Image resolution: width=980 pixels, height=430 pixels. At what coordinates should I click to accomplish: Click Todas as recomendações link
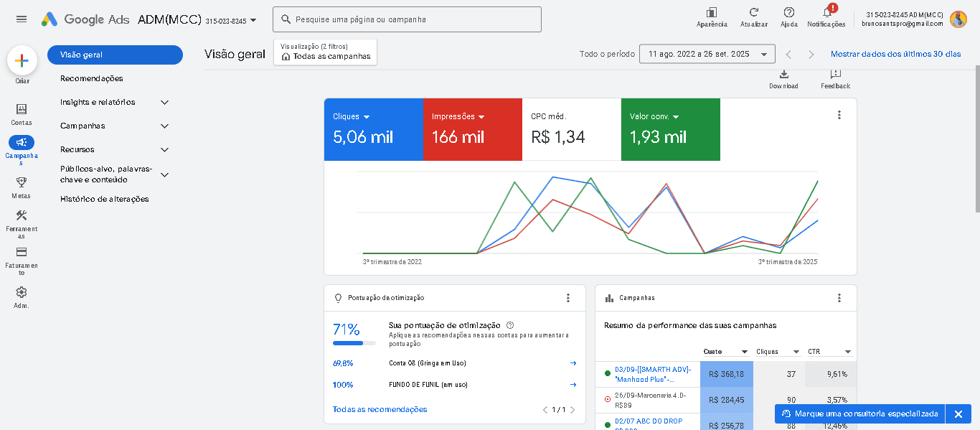(380, 410)
